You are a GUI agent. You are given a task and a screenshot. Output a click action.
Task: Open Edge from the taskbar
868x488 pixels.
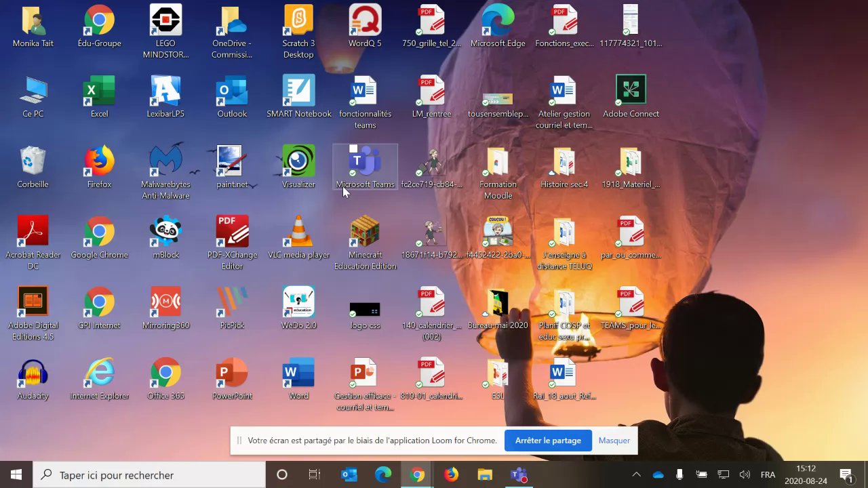pos(383,475)
